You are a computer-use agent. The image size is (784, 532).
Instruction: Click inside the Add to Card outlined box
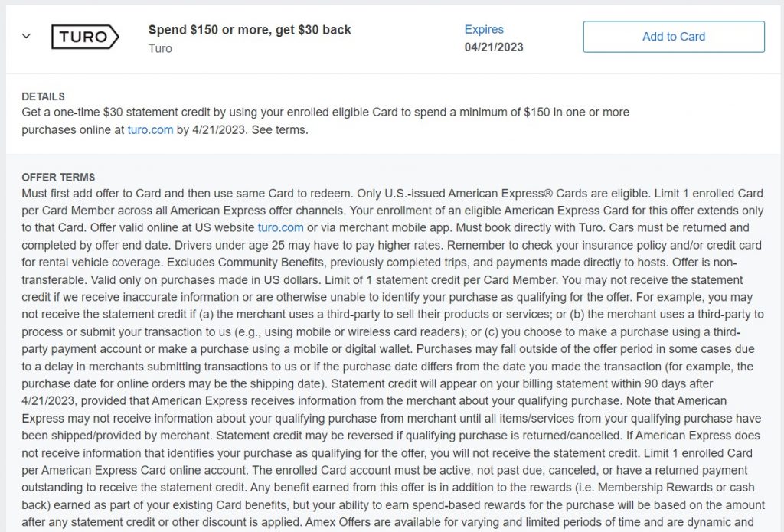tap(674, 36)
